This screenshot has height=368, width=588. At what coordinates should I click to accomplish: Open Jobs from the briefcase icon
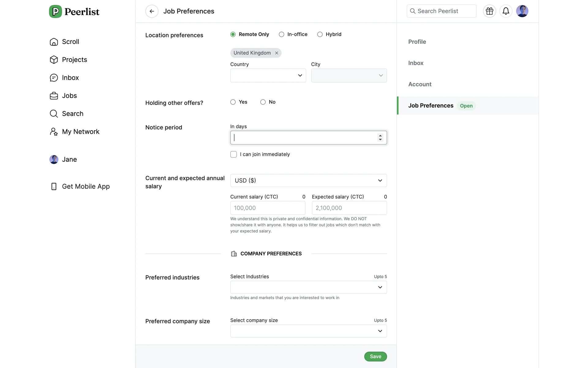[54, 96]
